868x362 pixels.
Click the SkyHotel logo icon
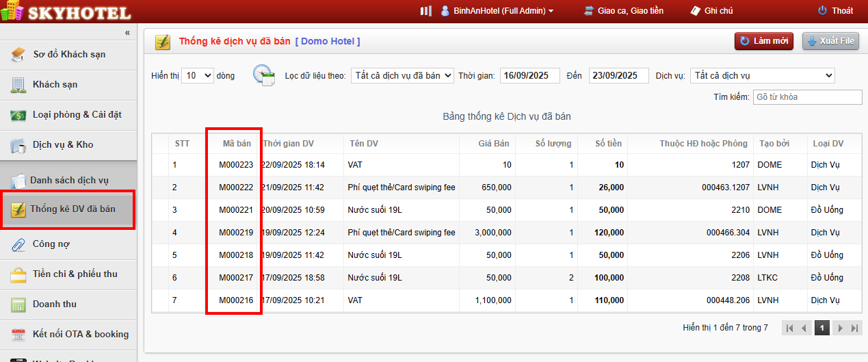pyautogui.click(x=12, y=11)
